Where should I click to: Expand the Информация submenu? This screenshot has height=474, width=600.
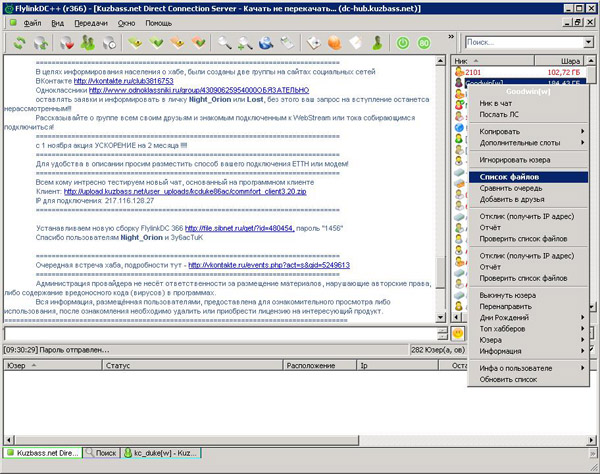(x=528, y=351)
